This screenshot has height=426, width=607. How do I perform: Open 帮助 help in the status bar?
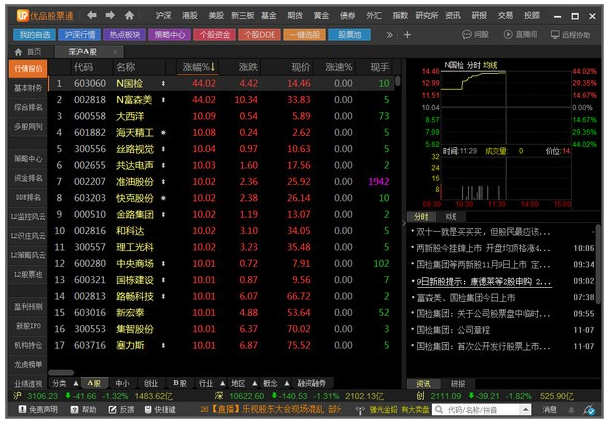[x=83, y=409]
